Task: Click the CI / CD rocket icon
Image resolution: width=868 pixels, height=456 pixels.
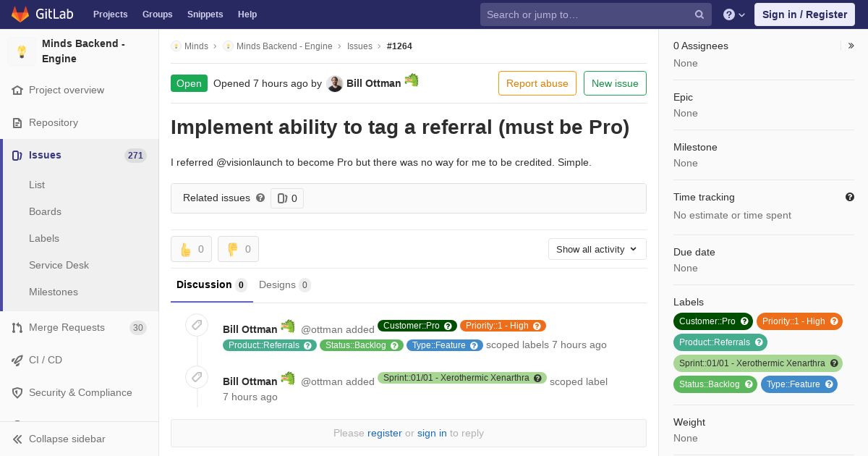Action: point(17,360)
